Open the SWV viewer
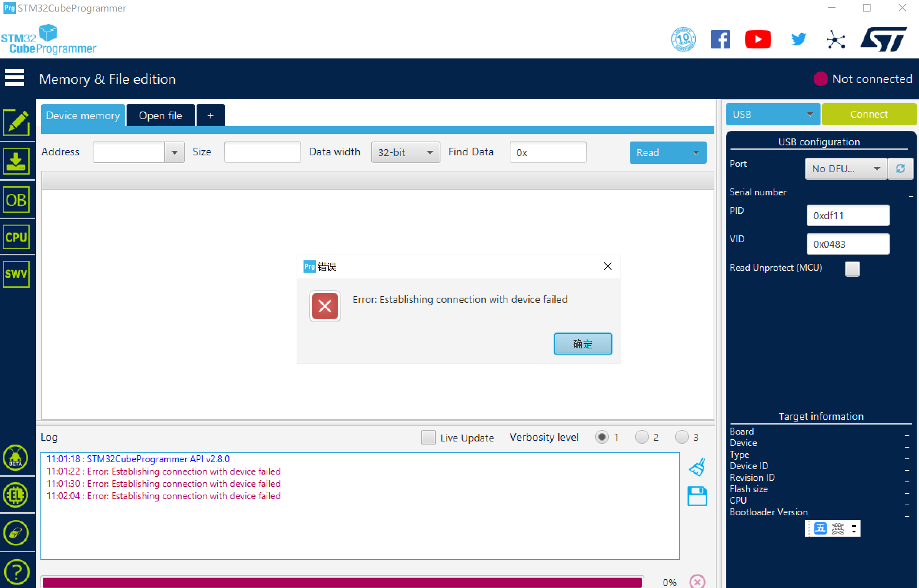The height and width of the screenshot is (588, 919). pyautogui.click(x=17, y=274)
